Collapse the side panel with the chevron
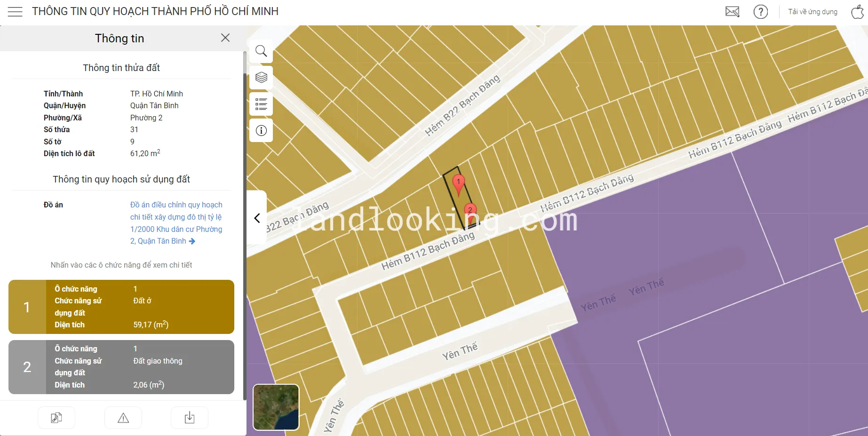868x436 pixels. (257, 218)
